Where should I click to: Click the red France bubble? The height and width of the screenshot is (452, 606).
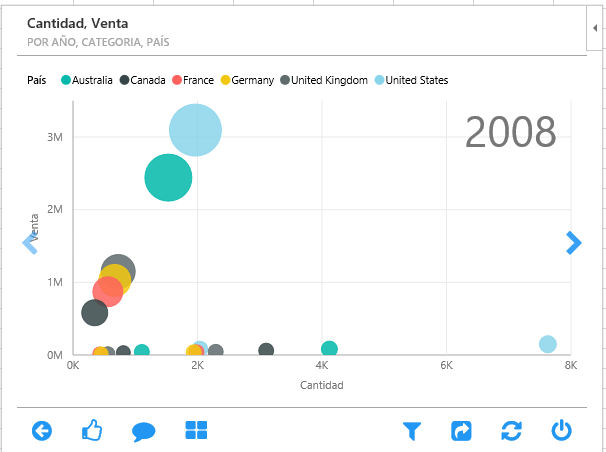click(107, 291)
